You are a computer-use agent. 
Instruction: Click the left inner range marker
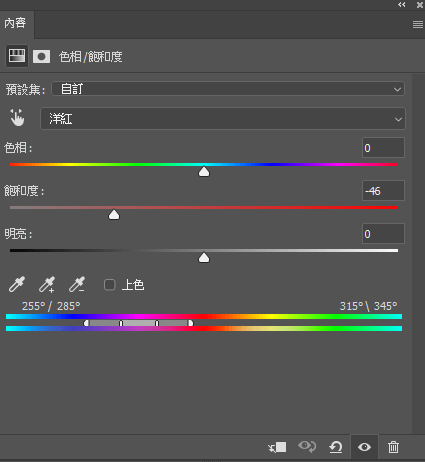tap(121, 323)
